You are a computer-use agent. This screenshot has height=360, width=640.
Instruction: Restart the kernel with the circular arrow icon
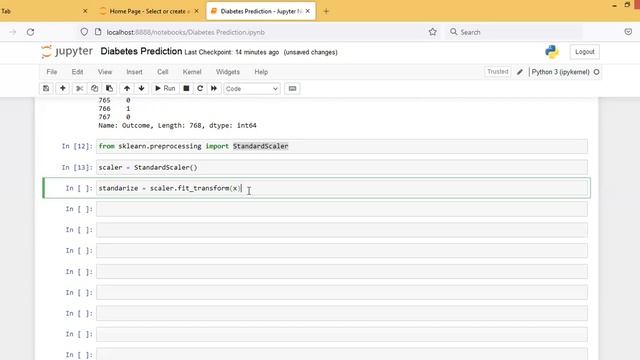point(200,89)
